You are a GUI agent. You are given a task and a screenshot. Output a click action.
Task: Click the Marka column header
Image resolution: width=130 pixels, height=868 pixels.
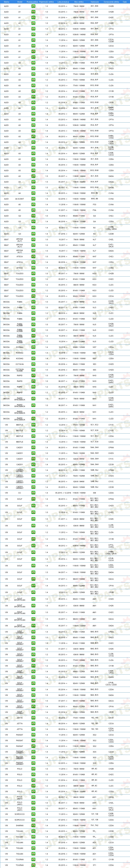pyautogui.click(x=7, y=2)
